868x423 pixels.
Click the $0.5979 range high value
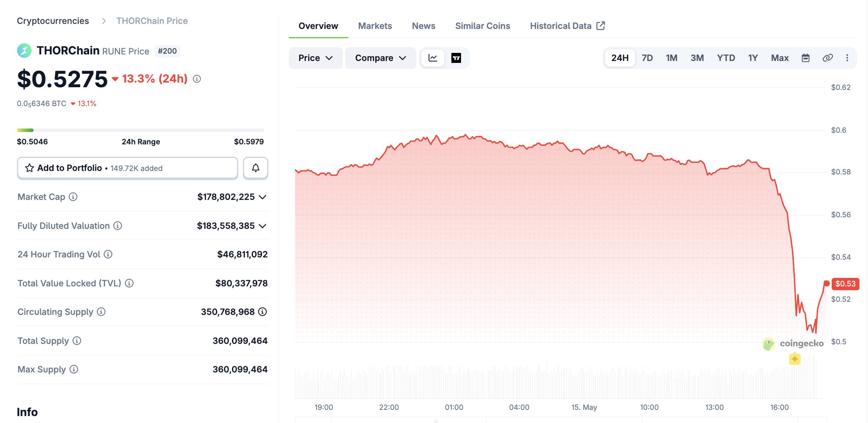click(249, 142)
